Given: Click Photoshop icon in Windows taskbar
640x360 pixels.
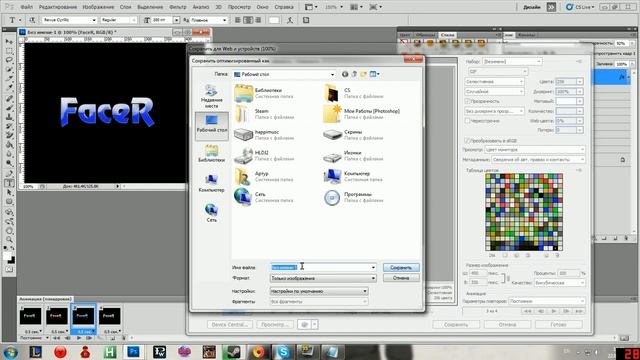Looking at the screenshot, I should pos(133,351).
